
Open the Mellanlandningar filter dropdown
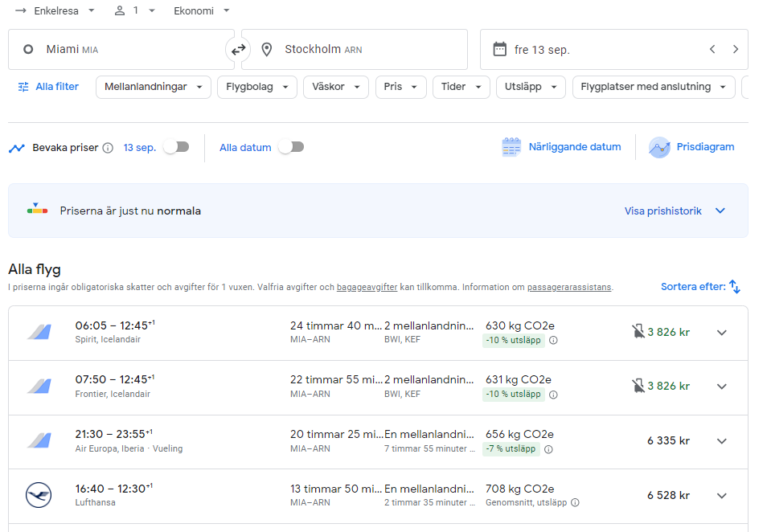pyautogui.click(x=153, y=87)
